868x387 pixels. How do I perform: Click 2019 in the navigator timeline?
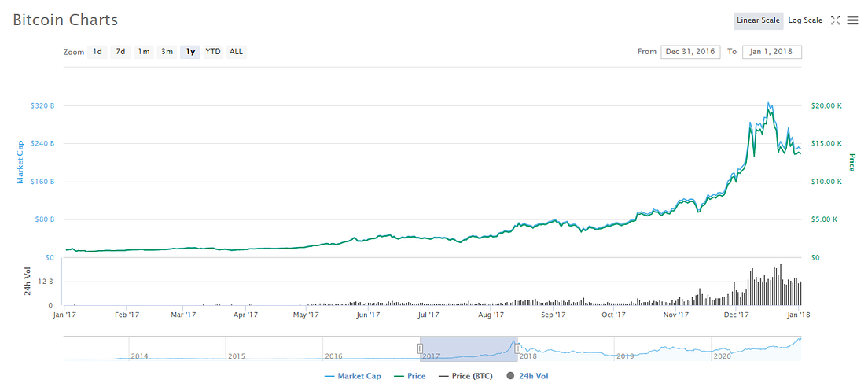tap(625, 356)
